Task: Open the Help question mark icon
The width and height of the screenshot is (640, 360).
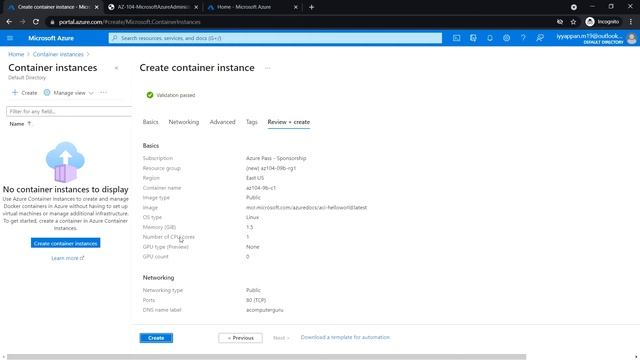Action: click(523, 38)
